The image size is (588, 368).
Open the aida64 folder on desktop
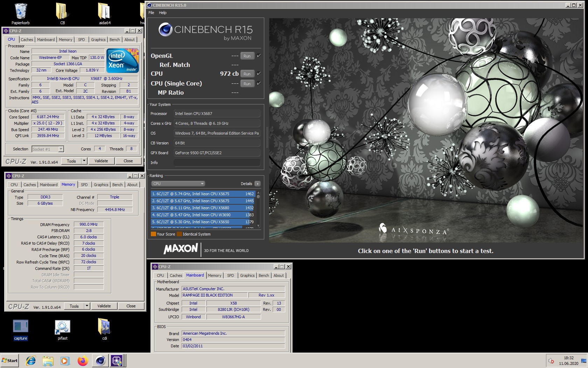point(104,14)
